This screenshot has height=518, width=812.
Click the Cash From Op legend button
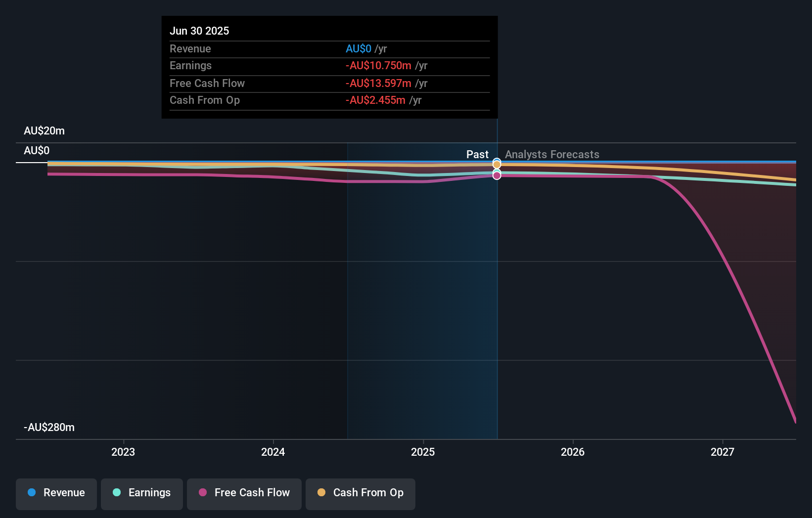tap(360, 493)
